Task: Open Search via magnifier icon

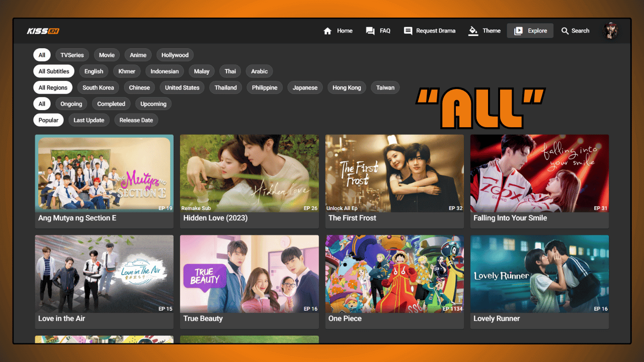Action: (565, 31)
